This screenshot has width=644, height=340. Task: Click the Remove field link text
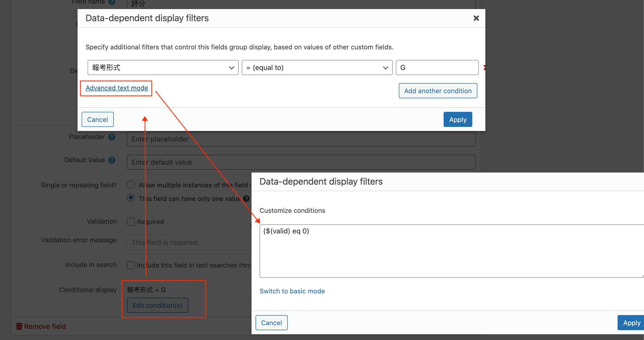click(x=45, y=326)
